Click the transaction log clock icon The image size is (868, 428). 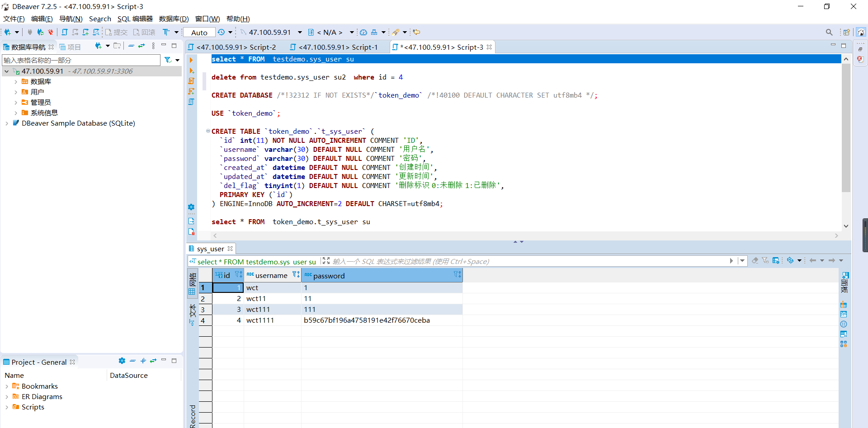pyautogui.click(x=221, y=32)
